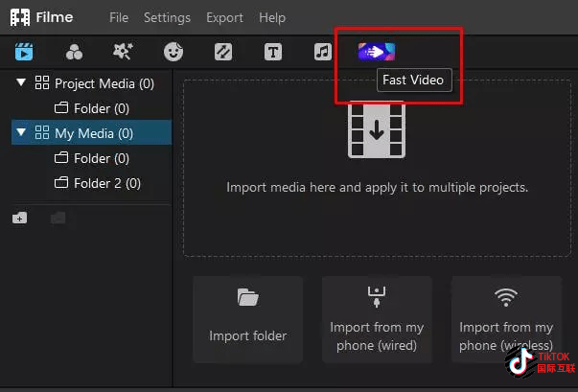Click the Filme logo icon
Image resolution: width=578 pixels, height=392 pixels.
(20, 17)
